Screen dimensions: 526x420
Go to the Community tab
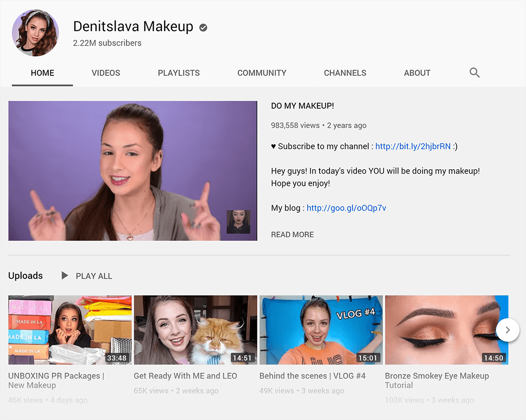pos(262,73)
